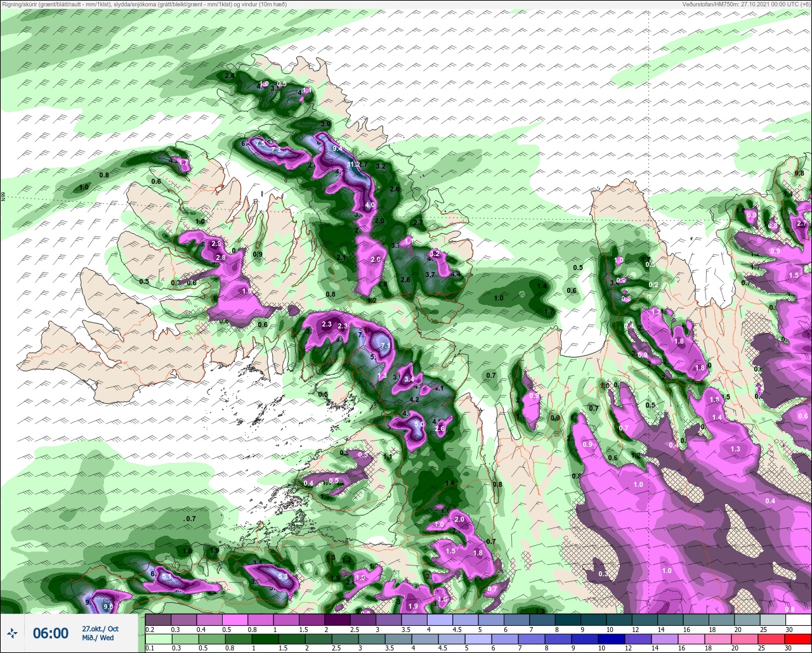Select upper legend swatch between 2 and 2.5
The height and width of the screenshot is (653, 812).
point(337,619)
